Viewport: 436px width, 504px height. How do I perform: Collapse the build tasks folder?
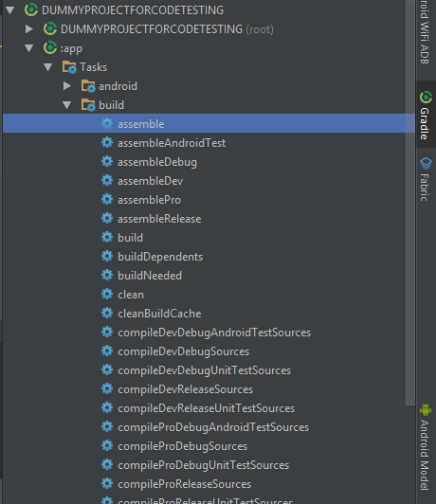pyautogui.click(x=67, y=105)
